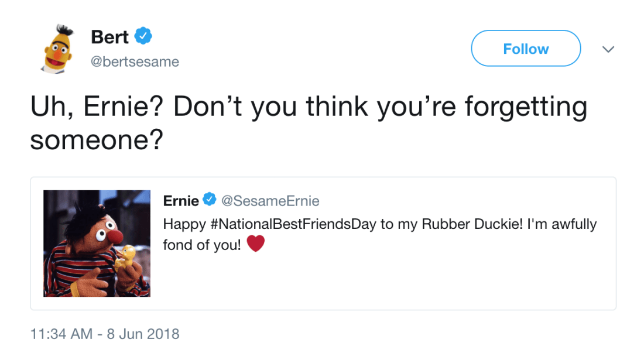The height and width of the screenshot is (353, 644).
Task: Click "fond of you!" in the quoted tweet
Action: [x=202, y=245]
